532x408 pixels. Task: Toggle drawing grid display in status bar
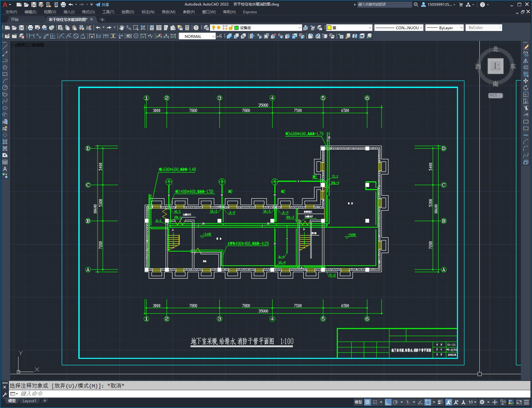[367, 402]
